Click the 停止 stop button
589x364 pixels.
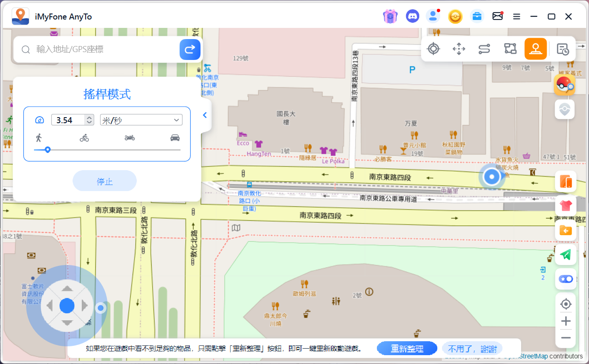(x=105, y=181)
